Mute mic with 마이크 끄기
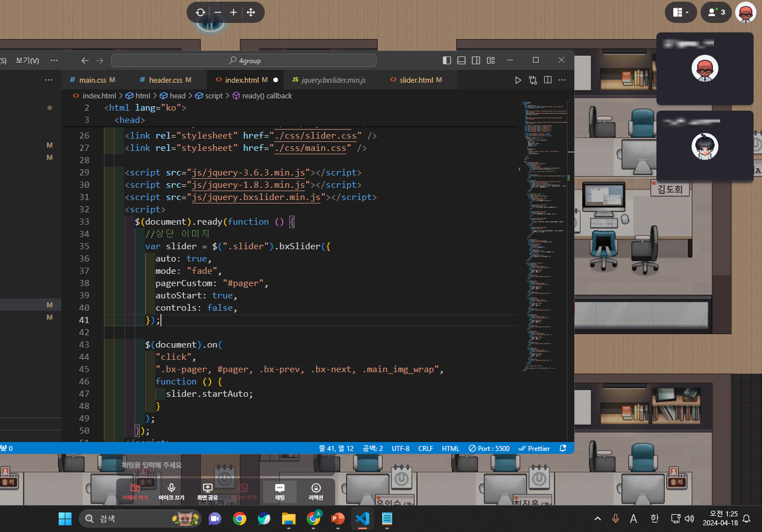 [x=172, y=492]
